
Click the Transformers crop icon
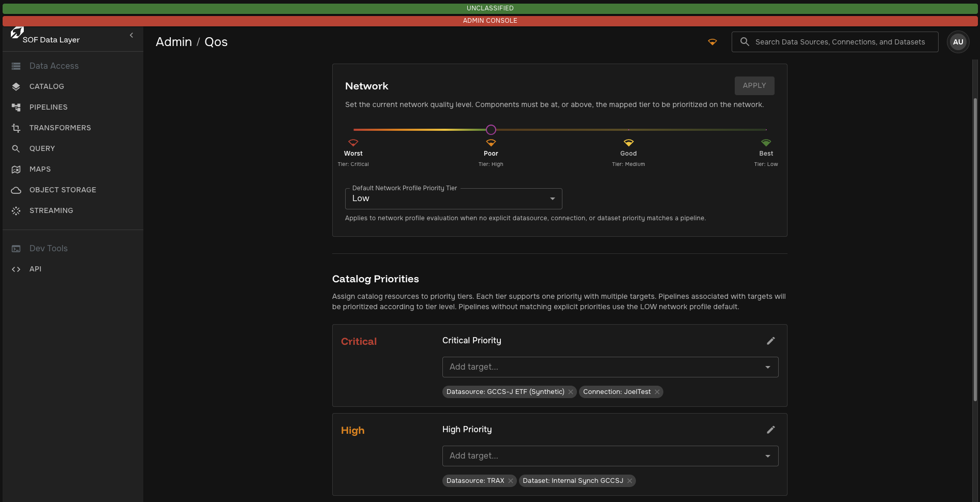tap(16, 128)
